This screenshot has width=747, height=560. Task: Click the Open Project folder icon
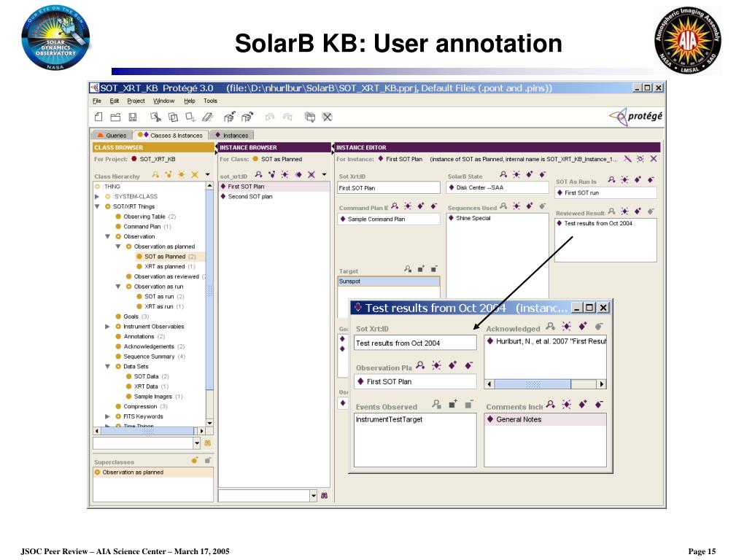[115, 117]
